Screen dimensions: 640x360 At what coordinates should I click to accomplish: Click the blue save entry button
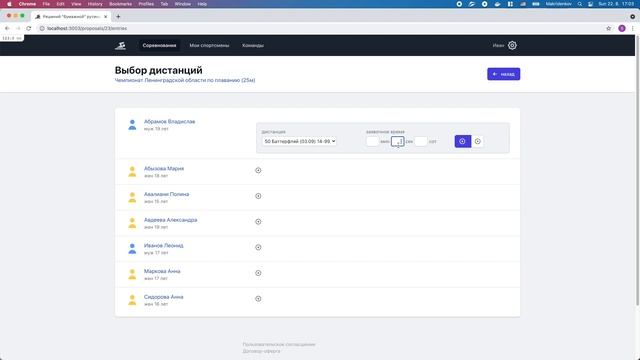coord(462,141)
